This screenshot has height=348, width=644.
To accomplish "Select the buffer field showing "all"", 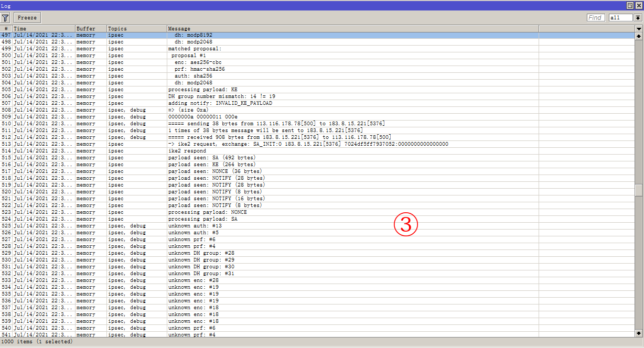I will [x=620, y=17].
